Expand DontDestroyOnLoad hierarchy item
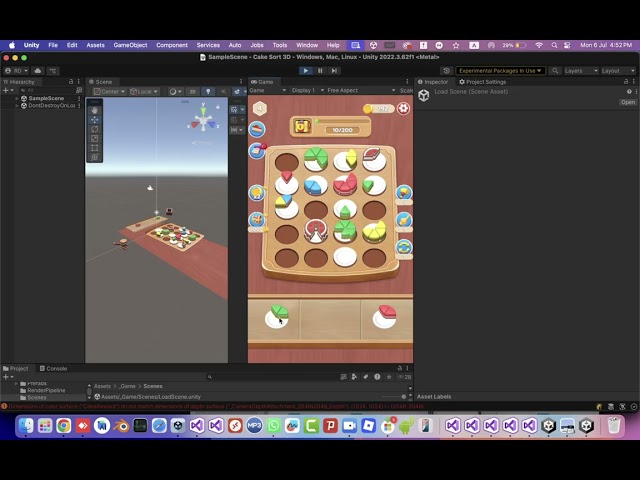 click(17, 106)
